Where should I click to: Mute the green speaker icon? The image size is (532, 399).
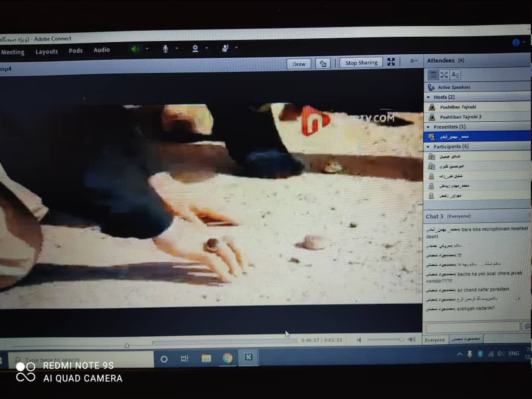tap(135, 49)
